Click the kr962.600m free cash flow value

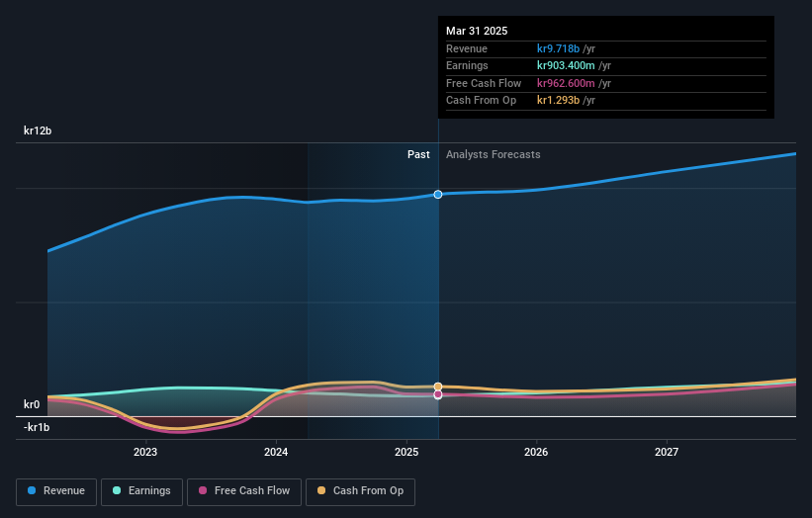coord(566,83)
